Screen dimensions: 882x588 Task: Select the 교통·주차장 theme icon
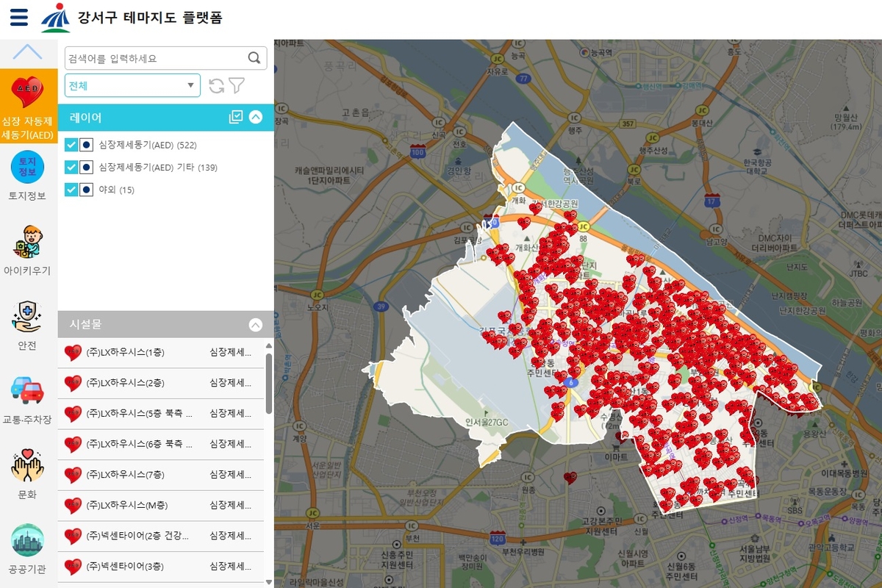[27, 399]
